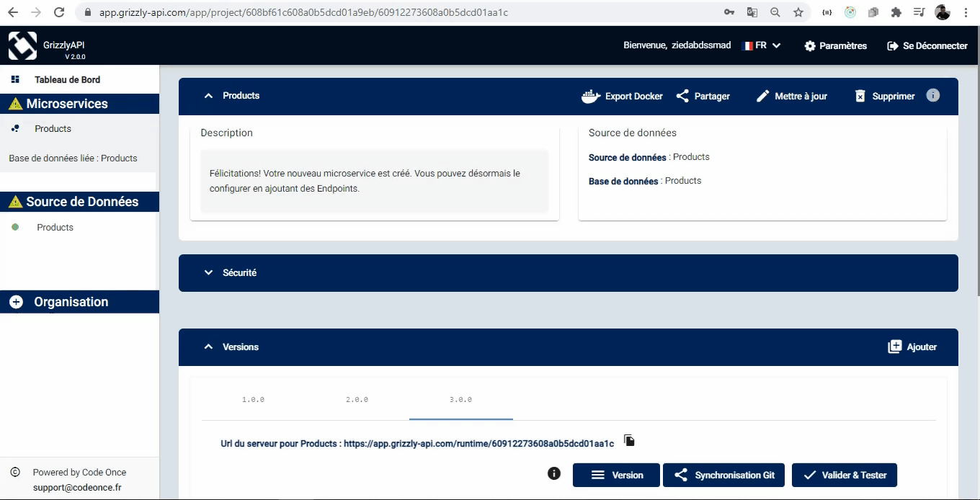The image size is (980, 500).
Task: Expand the Sécurité panel
Action: (x=568, y=273)
